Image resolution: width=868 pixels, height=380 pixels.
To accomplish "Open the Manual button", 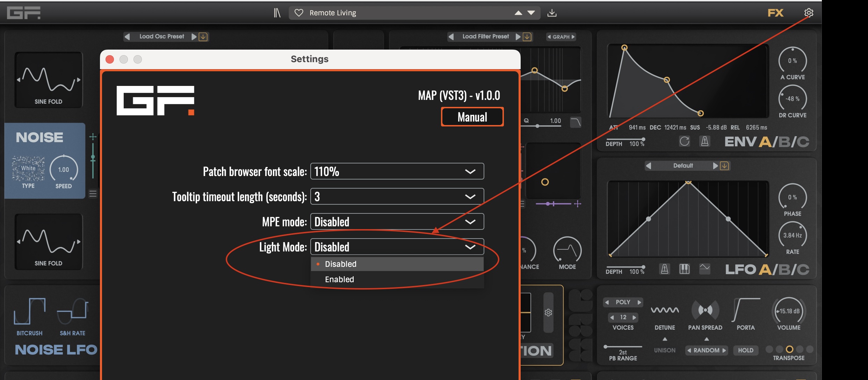I will (472, 117).
